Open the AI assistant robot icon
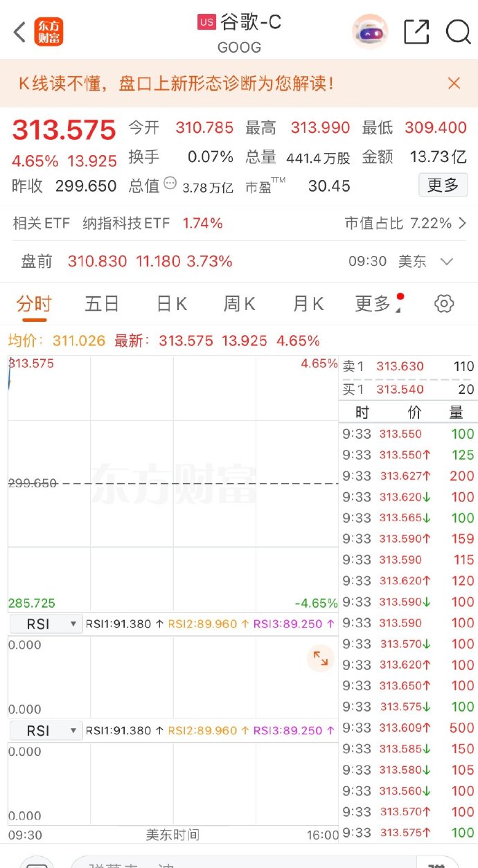Image resolution: width=478 pixels, height=868 pixels. click(x=369, y=31)
